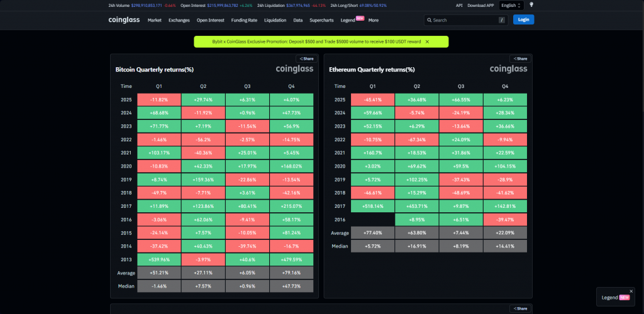Open the Supercharts page
The width and height of the screenshot is (644, 314).
click(321, 20)
